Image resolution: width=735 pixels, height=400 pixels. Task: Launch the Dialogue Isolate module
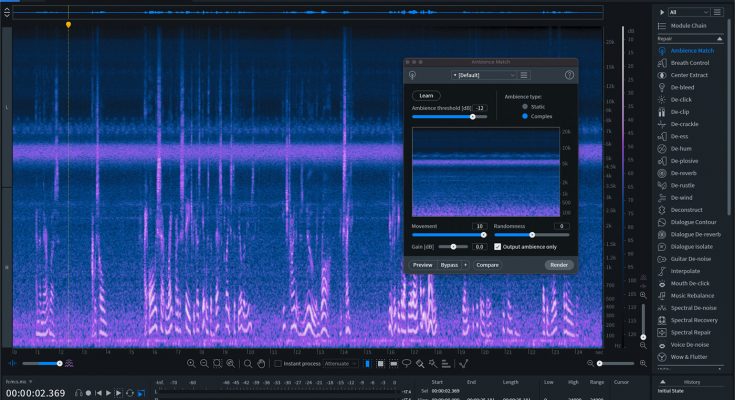point(691,246)
